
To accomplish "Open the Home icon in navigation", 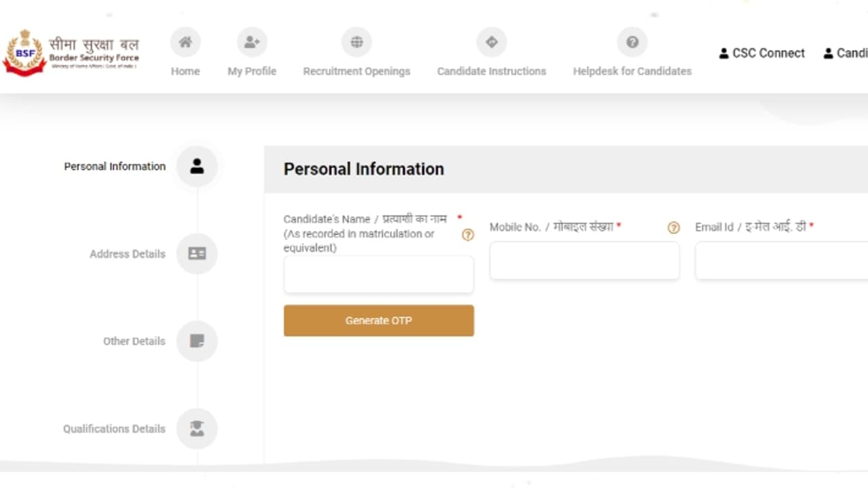I will click(x=185, y=43).
